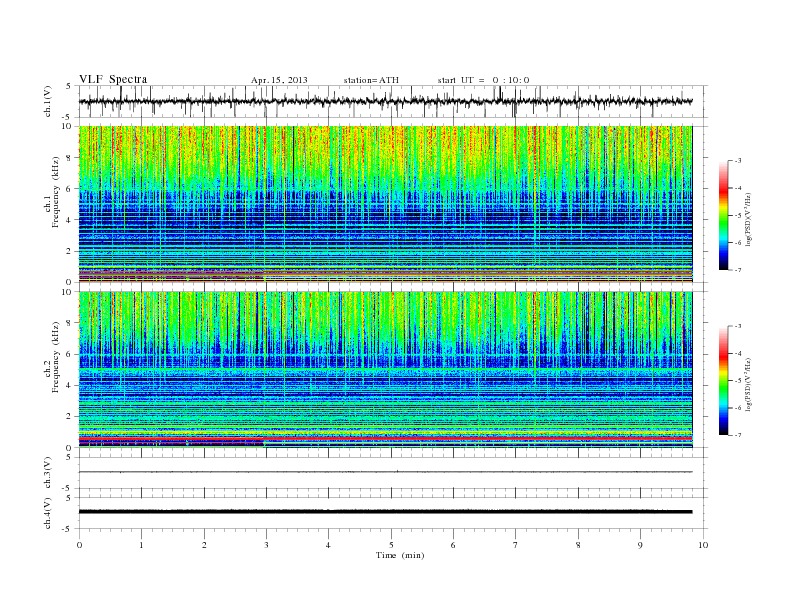
Task: Click time axis tick label "1"
Action: click(x=141, y=545)
